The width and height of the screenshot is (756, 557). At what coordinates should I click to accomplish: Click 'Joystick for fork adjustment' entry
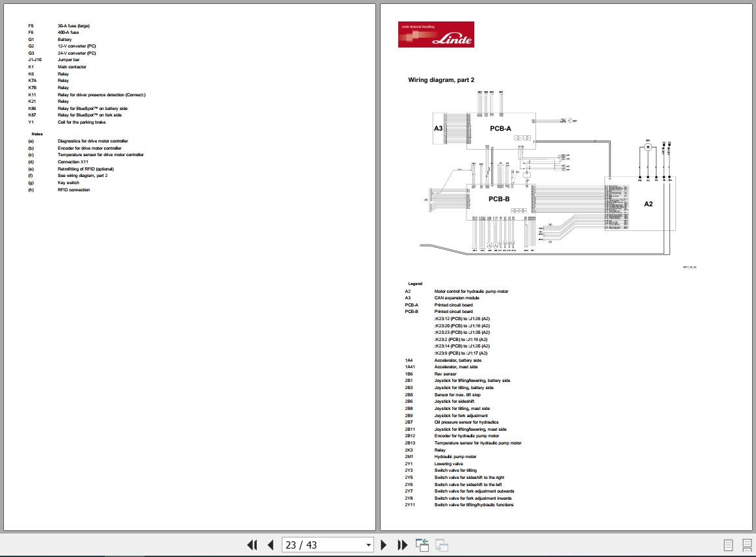461,416
